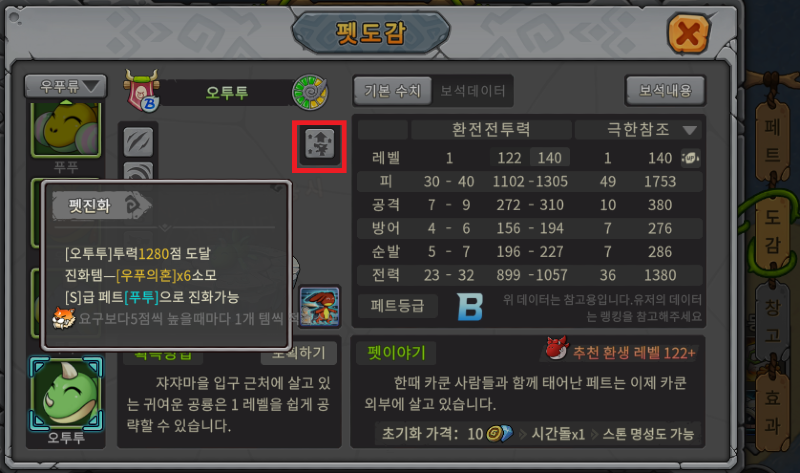This screenshot has width=800, height=473.
Task: Select the swirl skill icon below claw
Action: [x=138, y=171]
